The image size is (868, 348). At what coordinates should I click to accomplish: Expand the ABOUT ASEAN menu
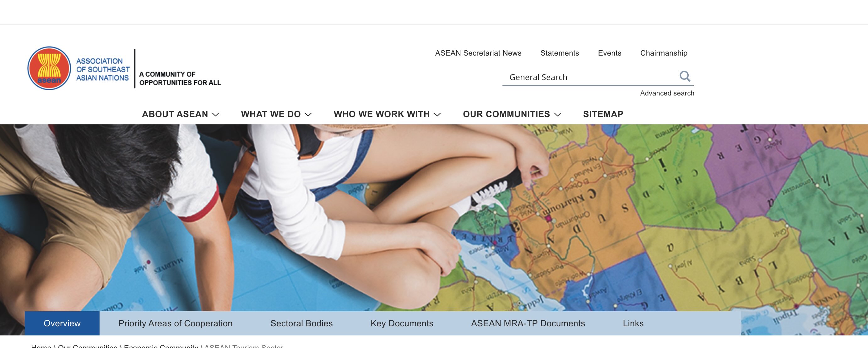[x=181, y=114]
